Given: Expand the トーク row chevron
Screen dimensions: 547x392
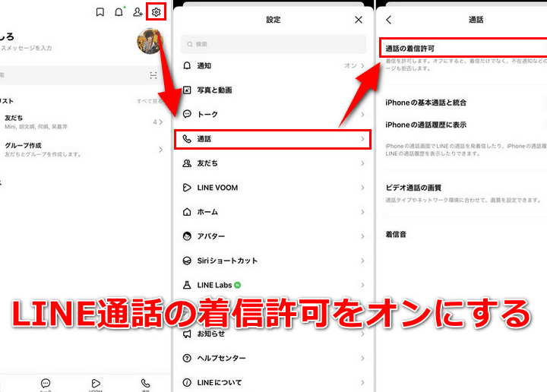Looking at the screenshot, I should (362, 115).
